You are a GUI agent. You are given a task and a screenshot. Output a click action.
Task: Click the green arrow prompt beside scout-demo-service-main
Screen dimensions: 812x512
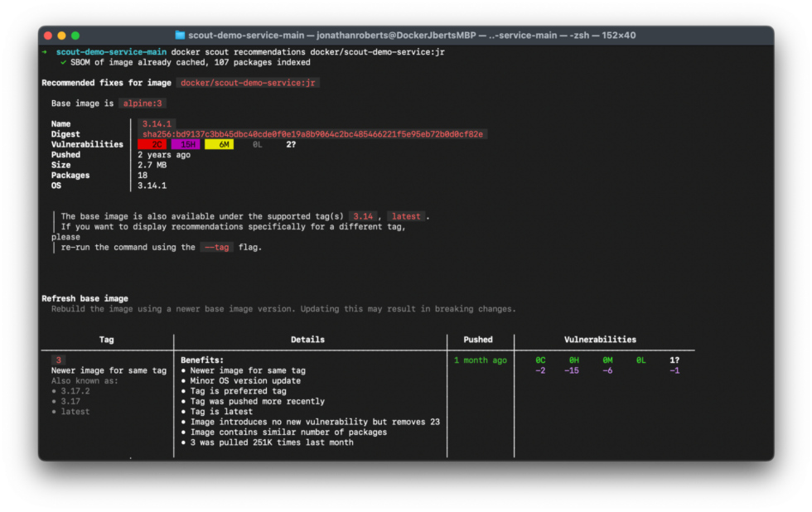tap(45, 51)
